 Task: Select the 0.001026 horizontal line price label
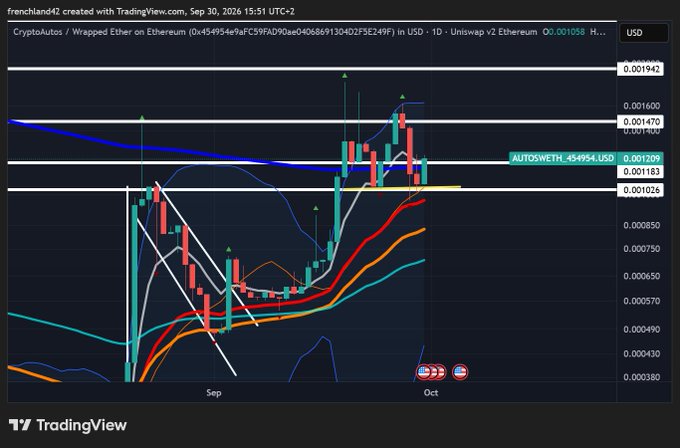click(641, 190)
